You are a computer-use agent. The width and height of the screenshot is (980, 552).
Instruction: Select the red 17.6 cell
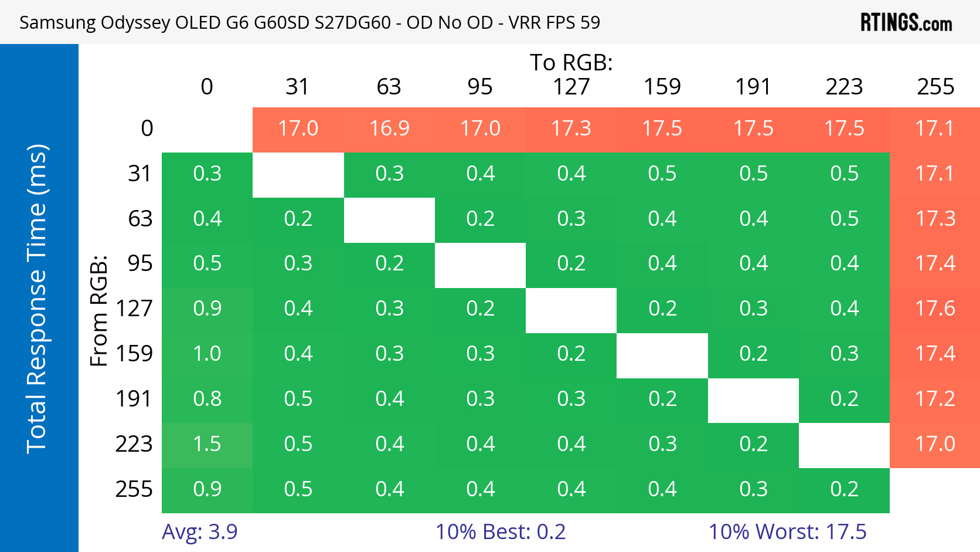pos(935,309)
